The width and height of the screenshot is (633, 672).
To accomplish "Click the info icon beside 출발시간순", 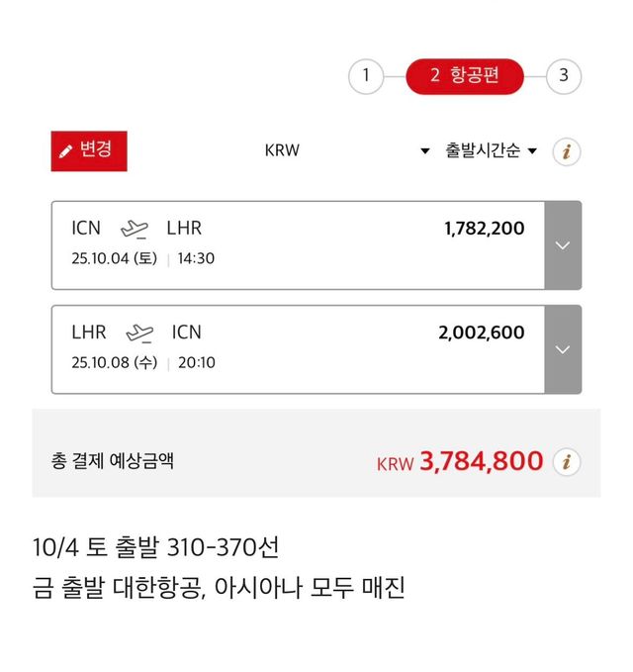I will tap(567, 151).
